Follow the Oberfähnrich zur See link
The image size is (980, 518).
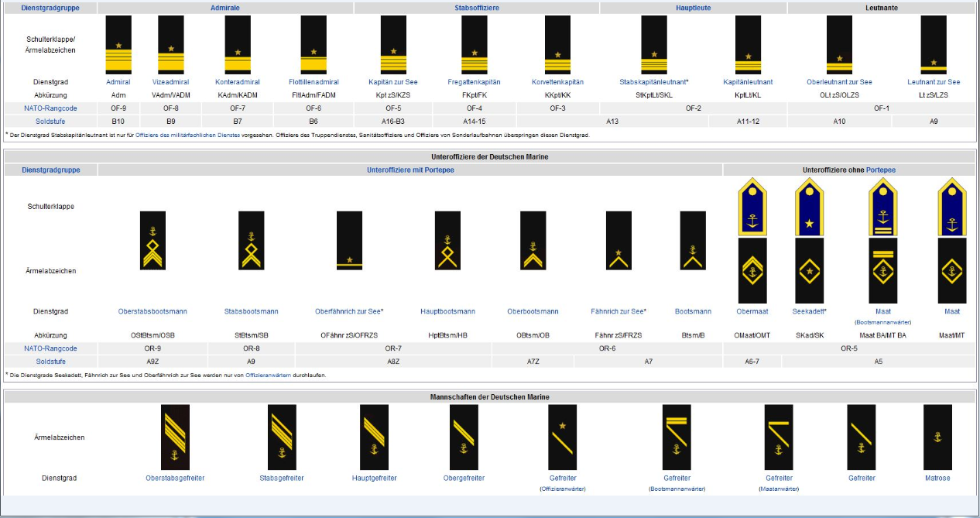click(348, 311)
